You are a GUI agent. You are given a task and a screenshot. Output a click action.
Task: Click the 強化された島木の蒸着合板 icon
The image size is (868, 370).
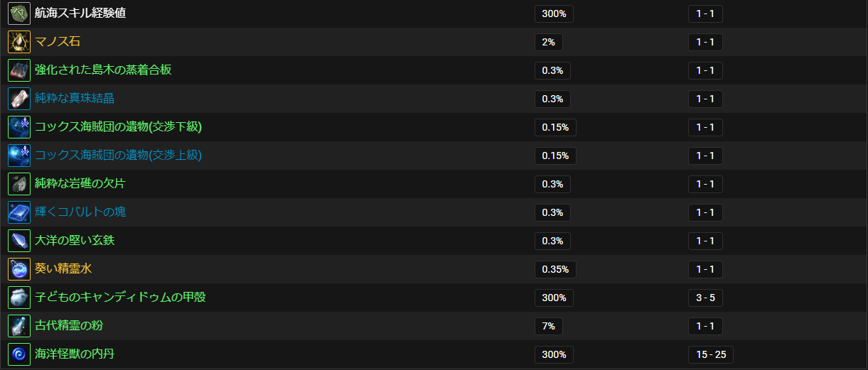tap(19, 70)
